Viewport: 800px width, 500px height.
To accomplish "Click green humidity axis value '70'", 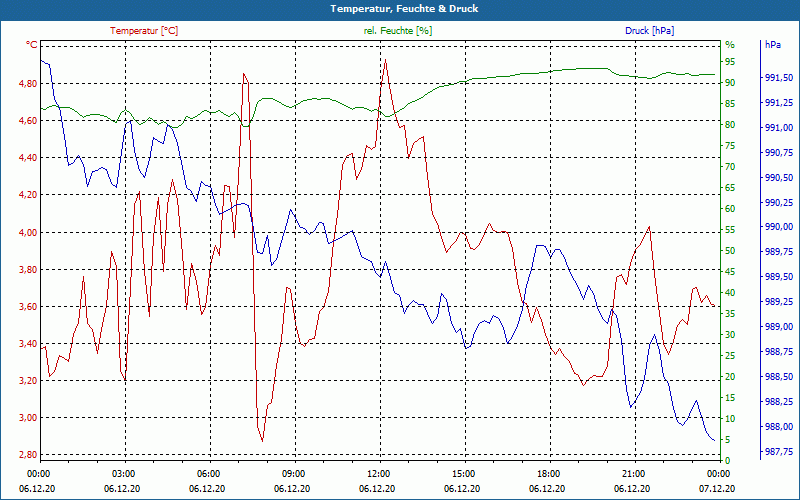I will click(730, 167).
